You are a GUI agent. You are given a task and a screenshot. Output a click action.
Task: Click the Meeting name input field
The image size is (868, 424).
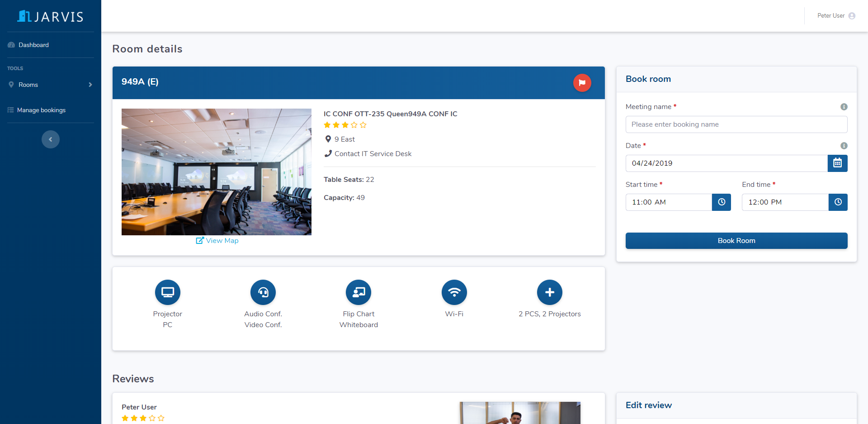click(x=736, y=124)
